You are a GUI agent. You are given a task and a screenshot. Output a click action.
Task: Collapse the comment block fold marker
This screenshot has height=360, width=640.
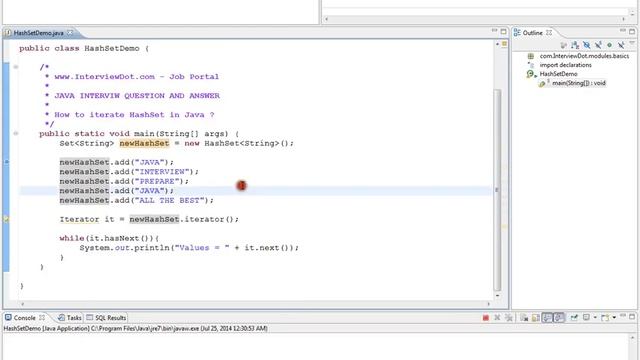(16, 67)
